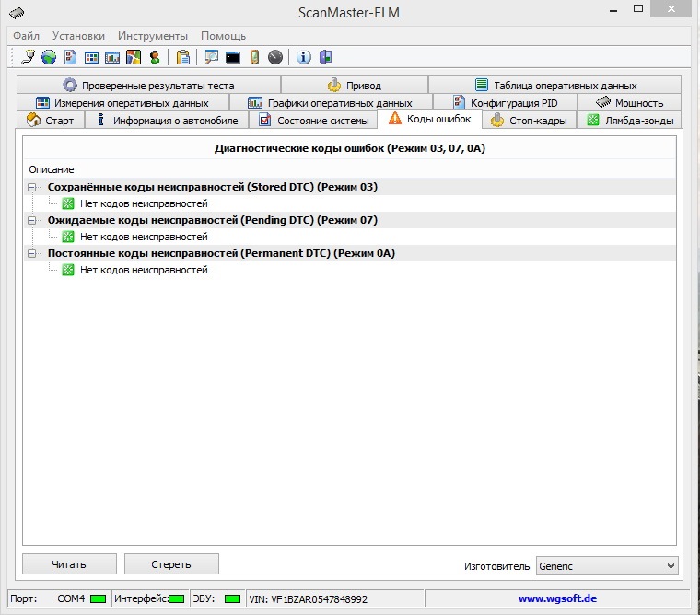Click the Интерфейс green status indicator
Screen dimensions: 700x615
(176, 598)
